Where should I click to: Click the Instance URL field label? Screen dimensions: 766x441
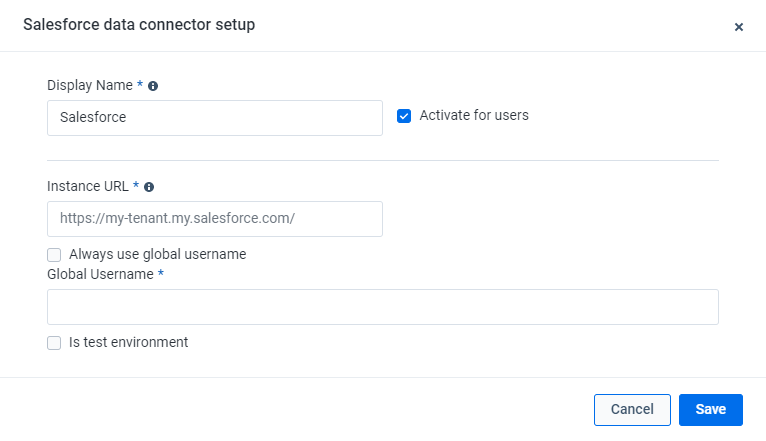88,187
